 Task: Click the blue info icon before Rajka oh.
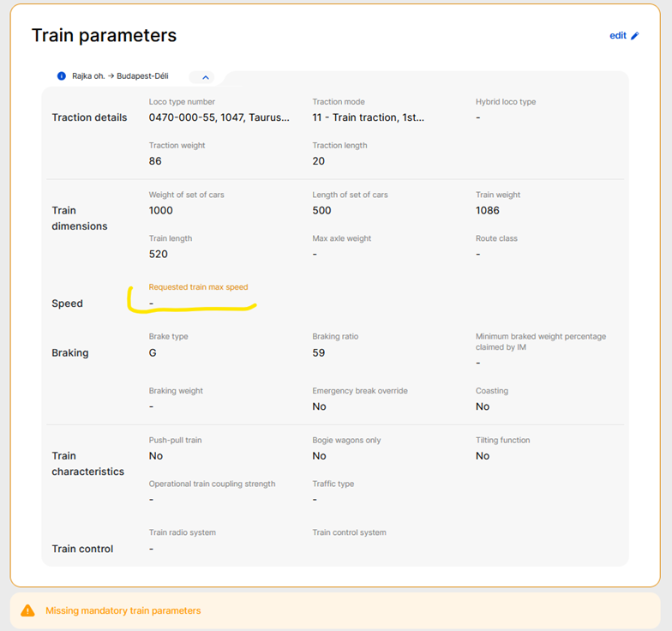[x=62, y=75]
